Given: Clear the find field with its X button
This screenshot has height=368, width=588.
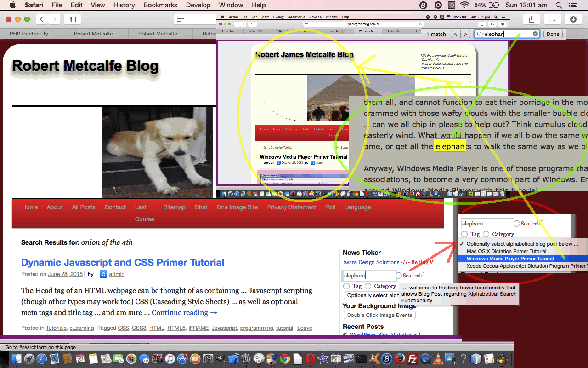Looking at the screenshot, I should 535,34.
